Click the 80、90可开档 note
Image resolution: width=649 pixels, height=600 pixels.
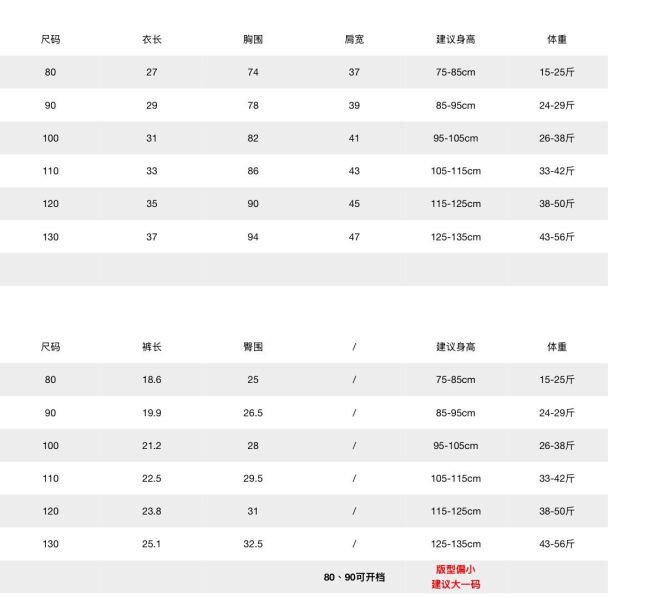click(x=354, y=577)
